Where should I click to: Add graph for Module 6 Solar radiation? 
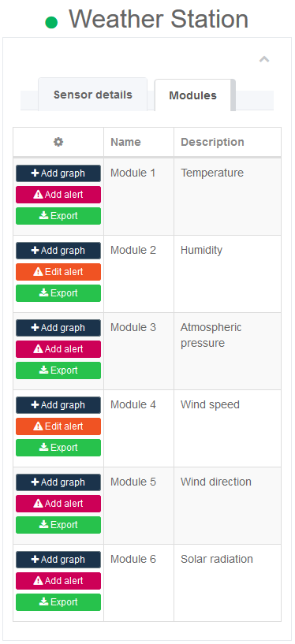(58, 560)
